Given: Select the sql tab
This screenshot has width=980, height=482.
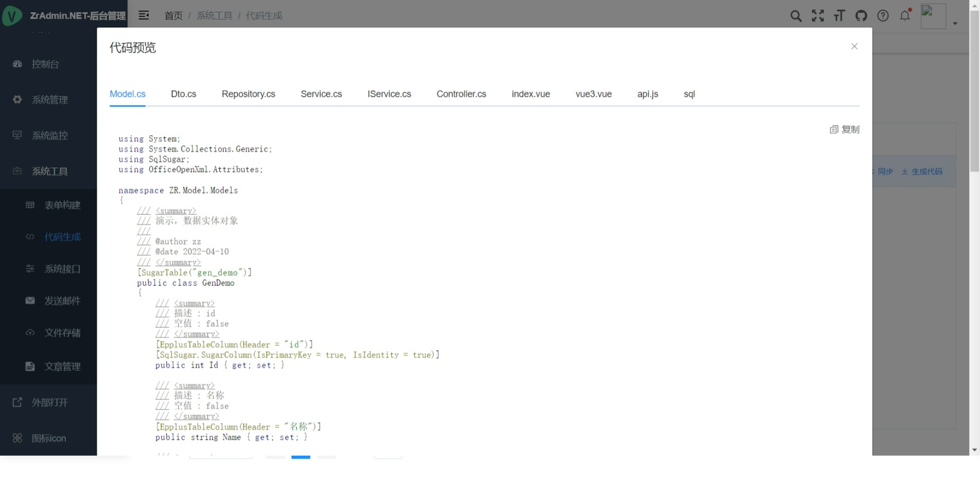Looking at the screenshot, I should 689,94.
